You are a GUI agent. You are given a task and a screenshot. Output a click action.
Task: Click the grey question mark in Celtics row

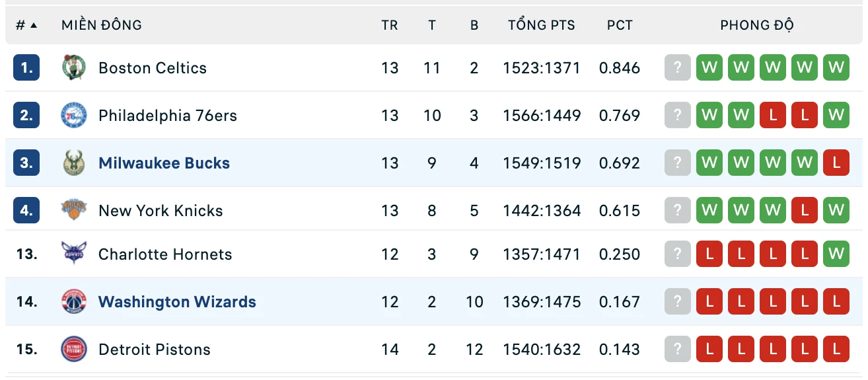[x=677, y=67]
